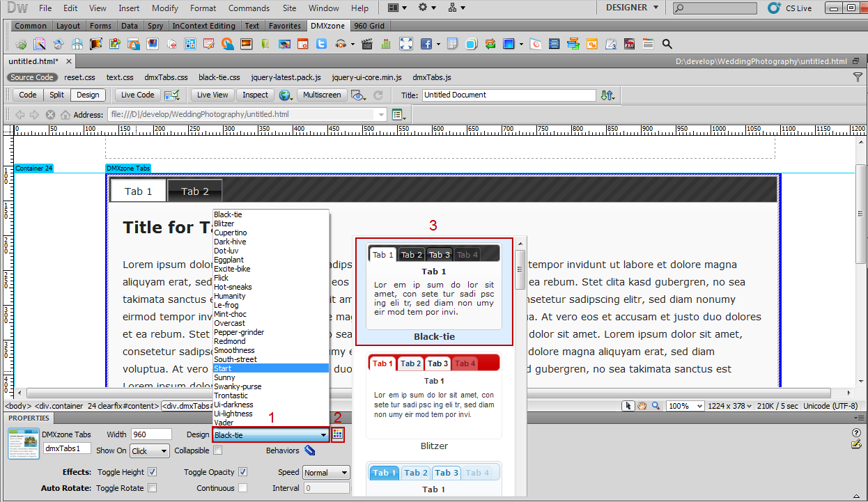Choose the Blitzer design thumbnail
The width and height of the screenshot is (868, 502).
pyautogui.click(x=434, y=402)
